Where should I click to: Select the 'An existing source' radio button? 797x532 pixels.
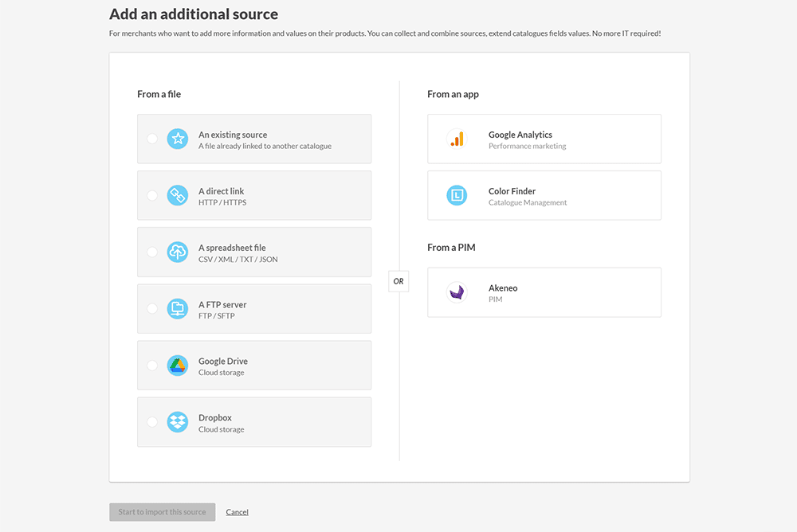(x=152, y=139)
